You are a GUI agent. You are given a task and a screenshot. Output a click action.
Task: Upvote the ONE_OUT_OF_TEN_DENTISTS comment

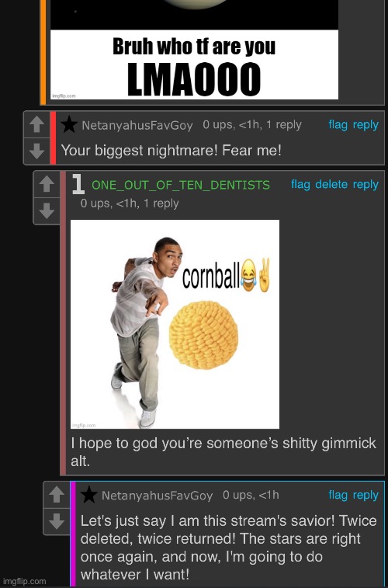[x=47, y=184]
